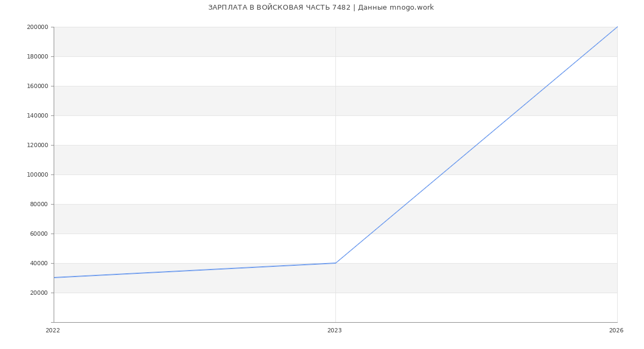The height and width of the screenshot is (349, 644).
Task: Click the chart title about ВОЙСКОВАЯ ЧАСТЬ 7482
Action: [321, 8]
